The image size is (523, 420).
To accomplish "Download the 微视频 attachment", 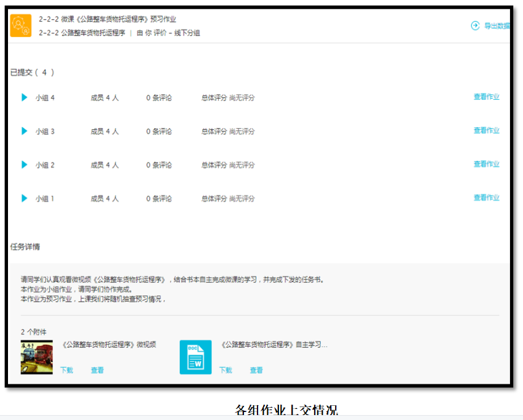I will (x=67, y=370).
